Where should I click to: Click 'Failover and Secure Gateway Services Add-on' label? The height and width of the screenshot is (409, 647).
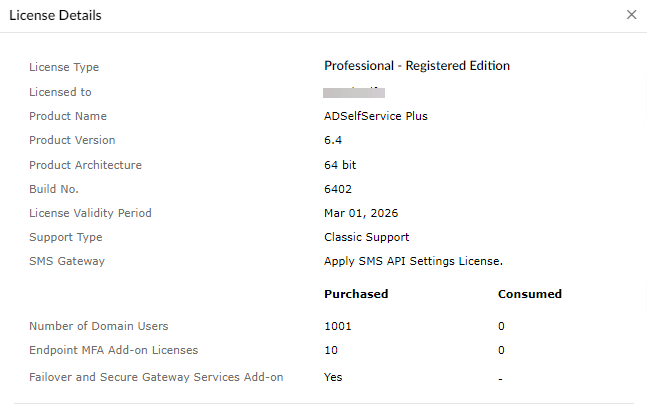click(x=156, y=377)
